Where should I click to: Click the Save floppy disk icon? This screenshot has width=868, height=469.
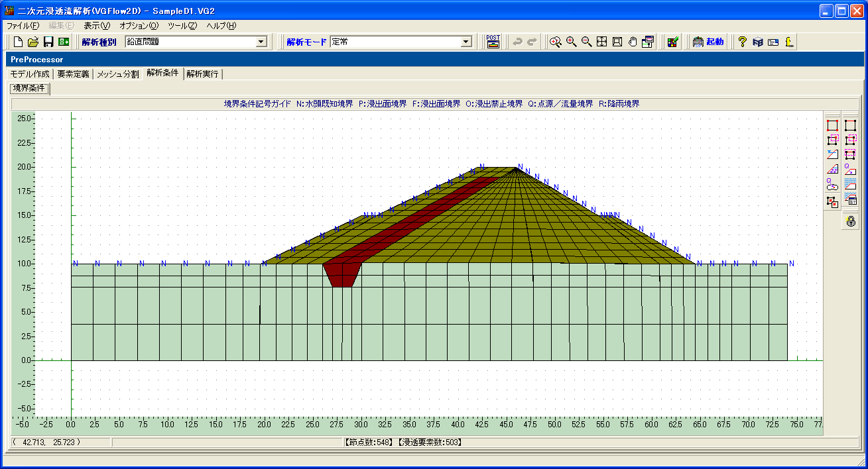[48, 42]
